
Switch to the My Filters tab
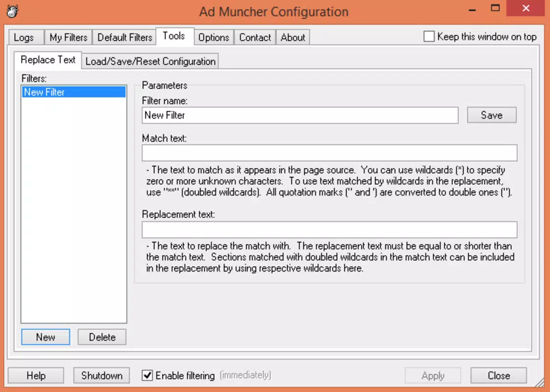[68, 37]
